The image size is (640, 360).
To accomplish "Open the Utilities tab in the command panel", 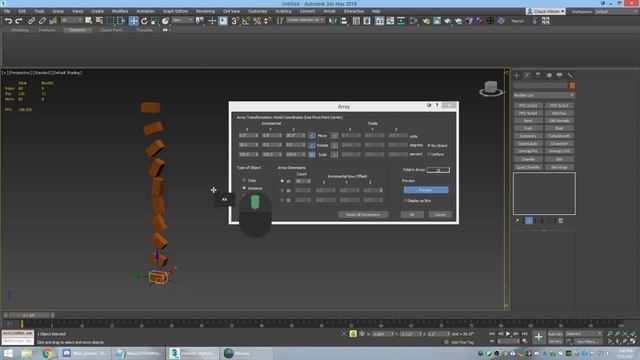I will (570, 75).
